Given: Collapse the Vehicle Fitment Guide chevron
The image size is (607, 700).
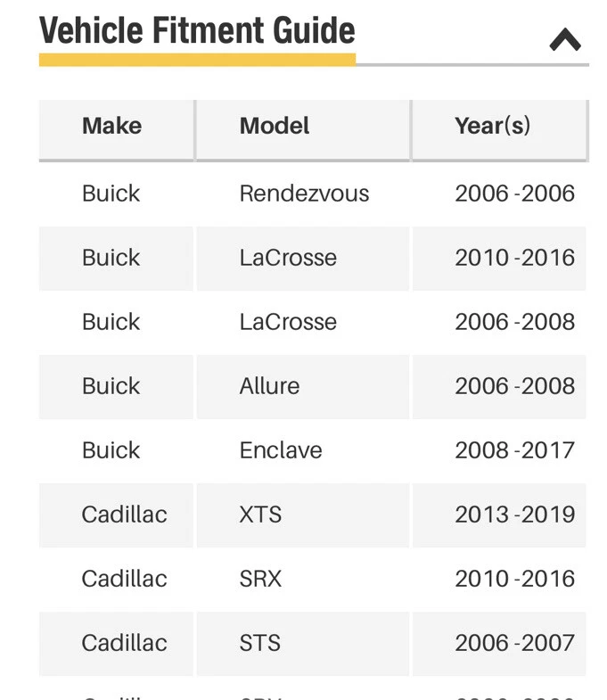Looking at the screenshot, I should tap(565, 39).
